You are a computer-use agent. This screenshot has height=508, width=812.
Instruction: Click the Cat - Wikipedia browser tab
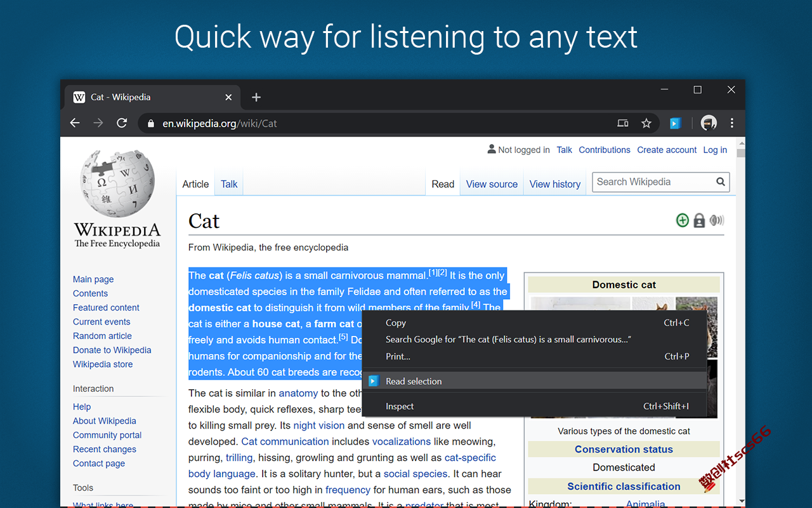click(152, 97)
